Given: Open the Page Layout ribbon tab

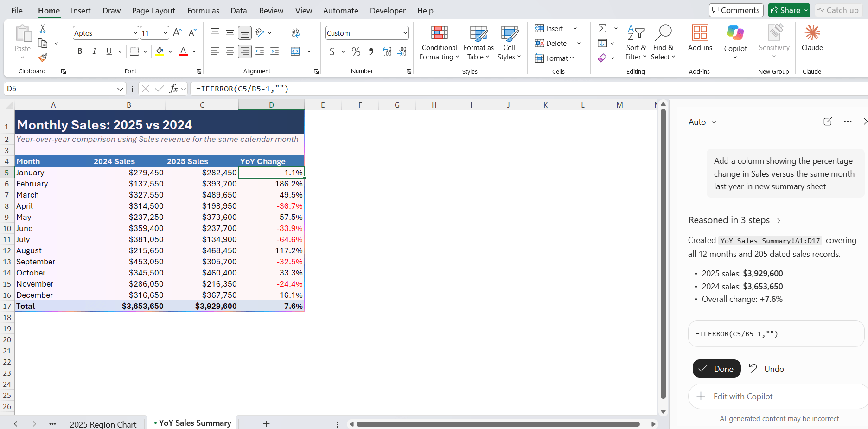Looking at the screenshot, I should (x=153, y=11).
